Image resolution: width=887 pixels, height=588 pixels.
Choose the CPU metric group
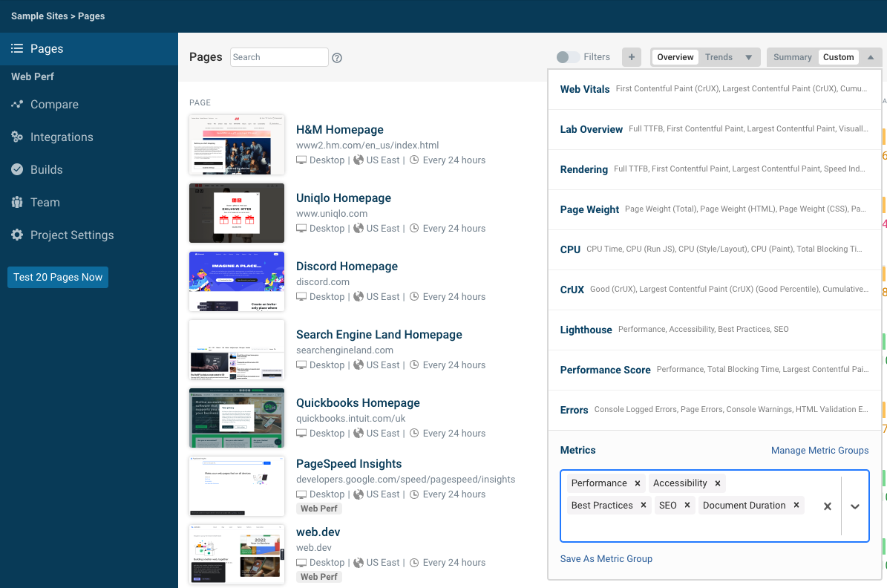pyautogui.click(x=715, y=250)
